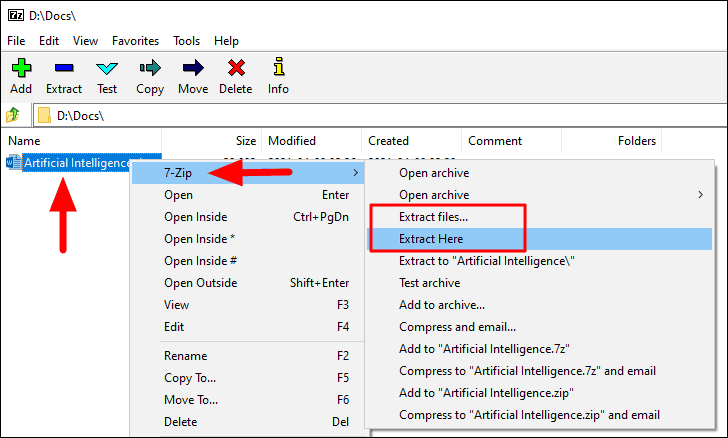The image size is (728, 438).
Task: Open the View menu
Action: click(85, 41)
